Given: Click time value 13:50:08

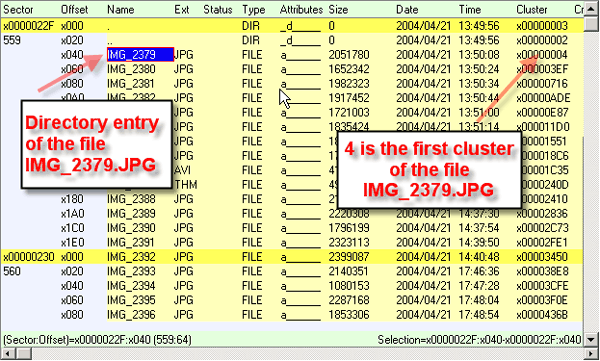Looking at the screenshot, I should pos(479,55).
